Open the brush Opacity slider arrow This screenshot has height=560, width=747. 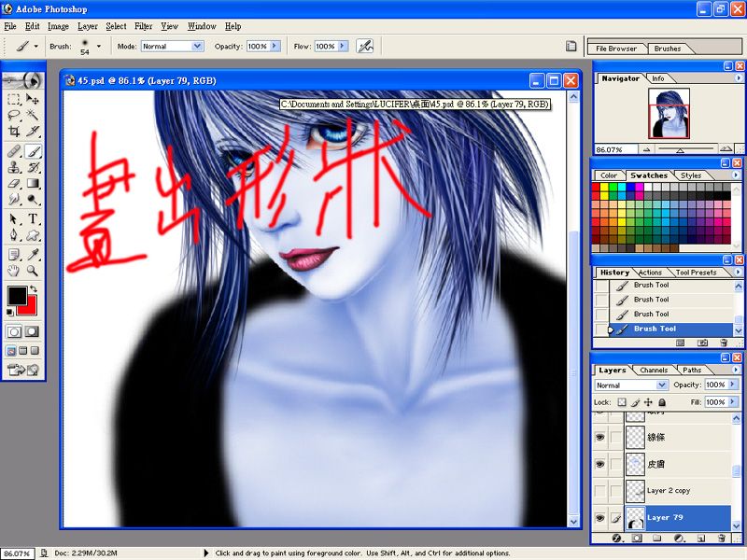point(275,46)
